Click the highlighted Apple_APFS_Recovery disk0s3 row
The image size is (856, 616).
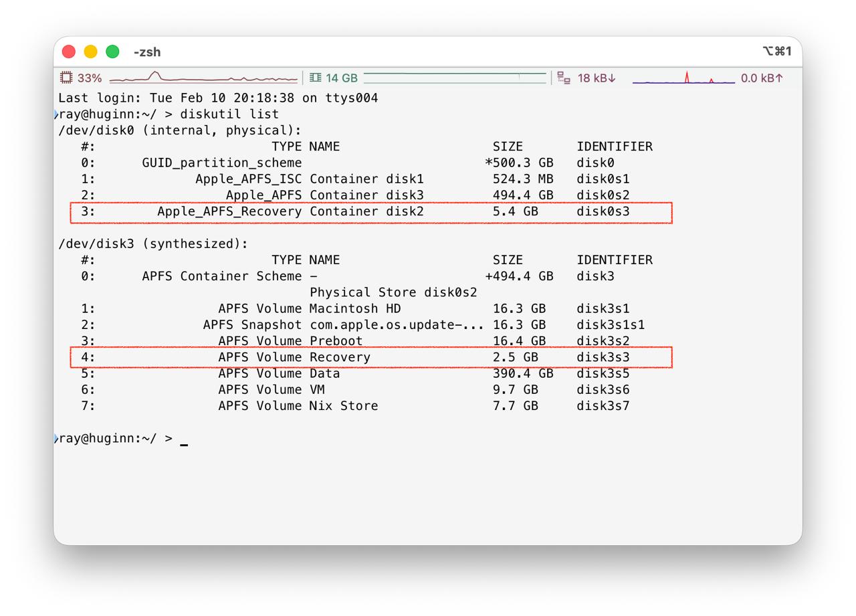[371, 213]
